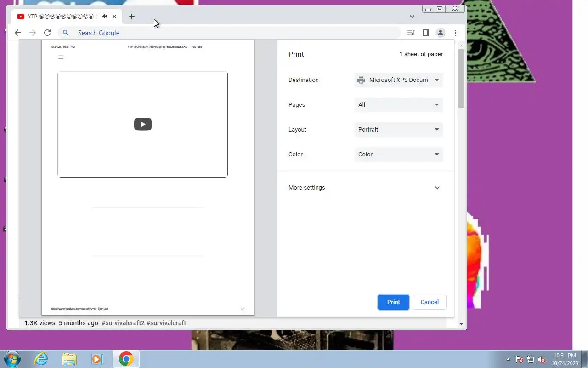Click the Action Center flag tray icon
The image size is (588, 368).
520,359
